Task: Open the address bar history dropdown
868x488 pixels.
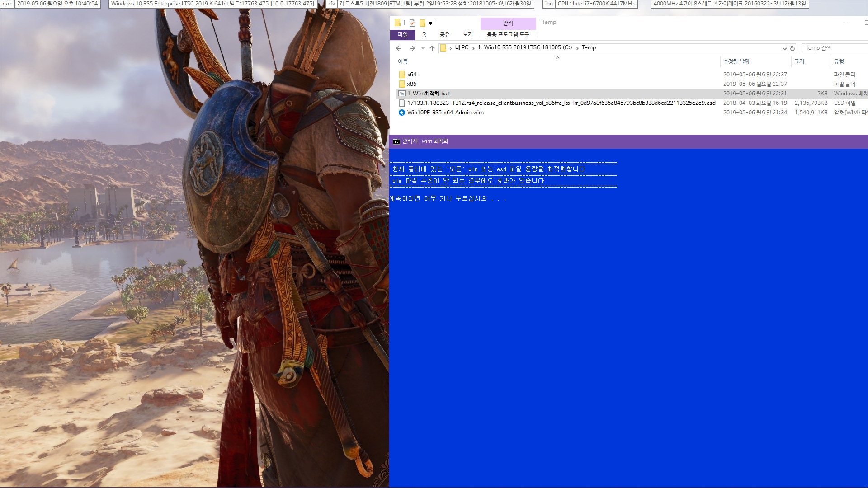Action: (784, 48)
